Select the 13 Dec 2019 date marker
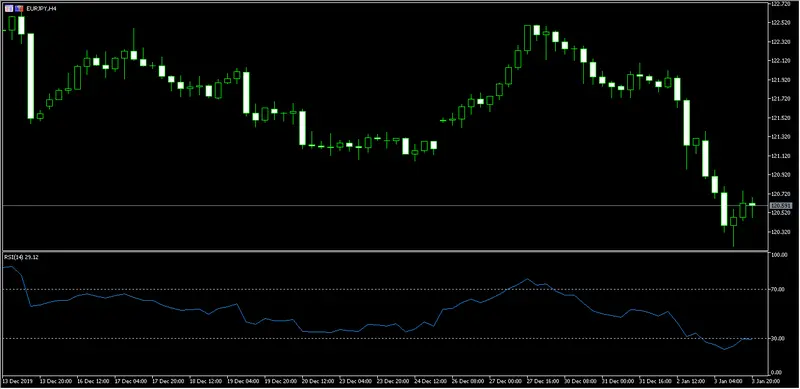Image resolution: width=800 pixels, height=389 pixels. point(15,381)
